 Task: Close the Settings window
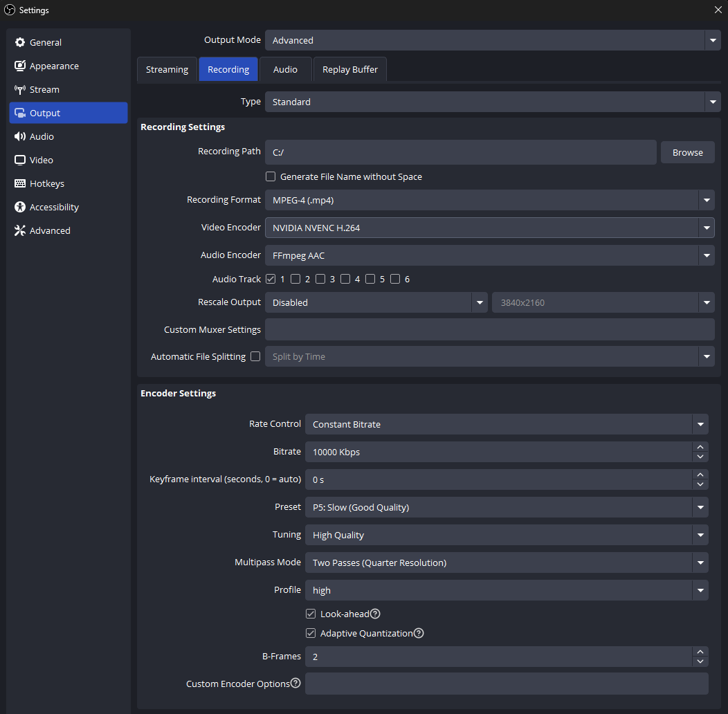click(718, 10)
